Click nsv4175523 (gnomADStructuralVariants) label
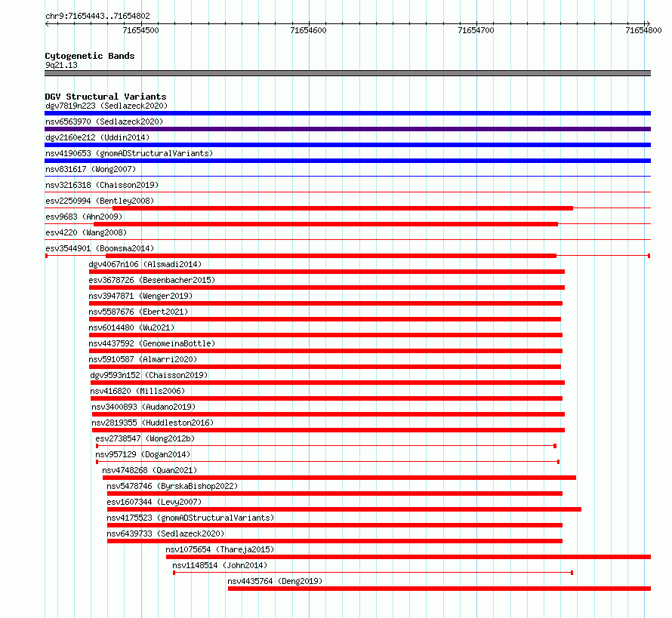The height and width of the screenshot is (618, 672). [190, 518]
